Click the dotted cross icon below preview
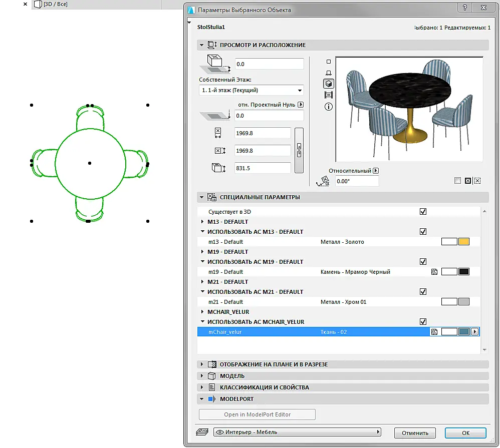The width and height of the screenshot is (500, 448). 477,181
